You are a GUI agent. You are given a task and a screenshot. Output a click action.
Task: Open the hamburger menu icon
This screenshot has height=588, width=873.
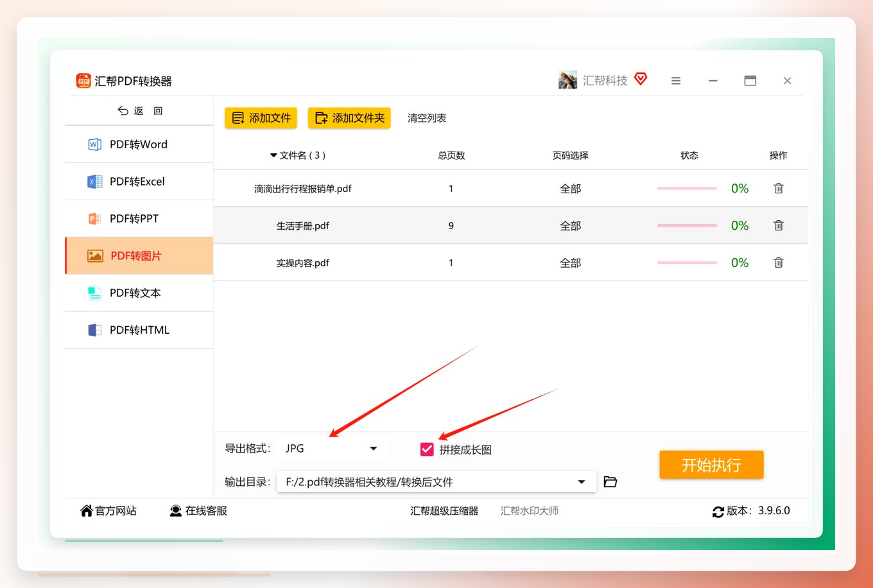676,80
